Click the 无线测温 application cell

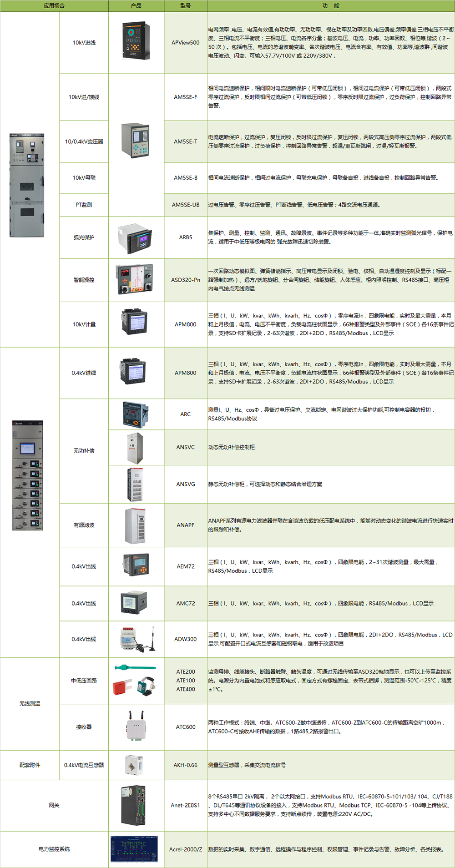(x=30, y=704)
